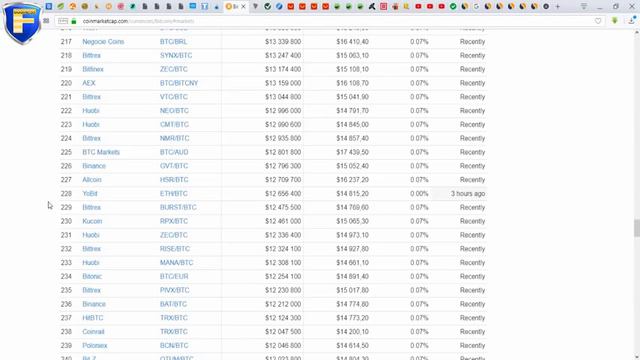Open the NEO/BTC pair link
The image size is (640, 360).
click(x=174, y=111)
